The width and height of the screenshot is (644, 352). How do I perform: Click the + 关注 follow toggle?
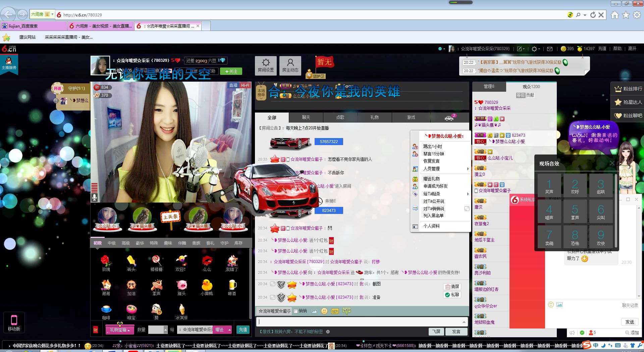[x=231, y=71]
